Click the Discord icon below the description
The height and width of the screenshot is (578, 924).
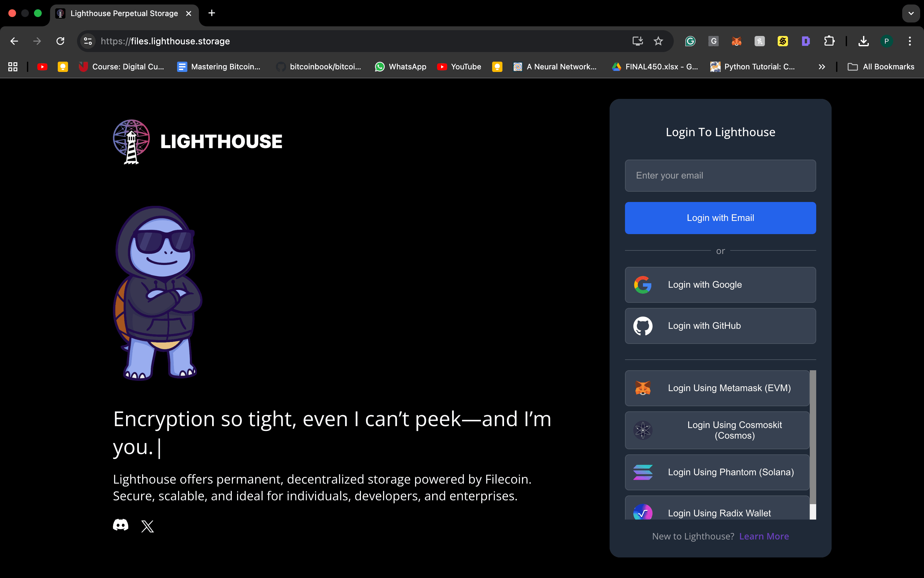click(x=121, y=525)
